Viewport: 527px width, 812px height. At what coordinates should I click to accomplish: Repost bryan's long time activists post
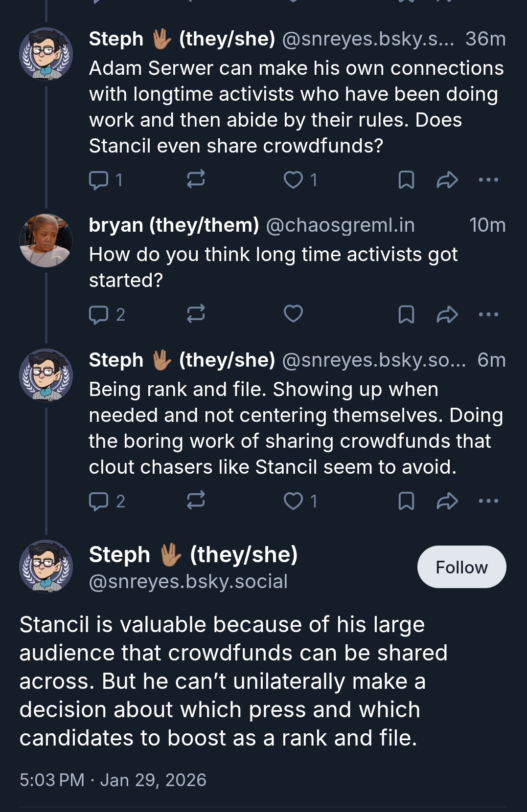[x=196, y=314]
